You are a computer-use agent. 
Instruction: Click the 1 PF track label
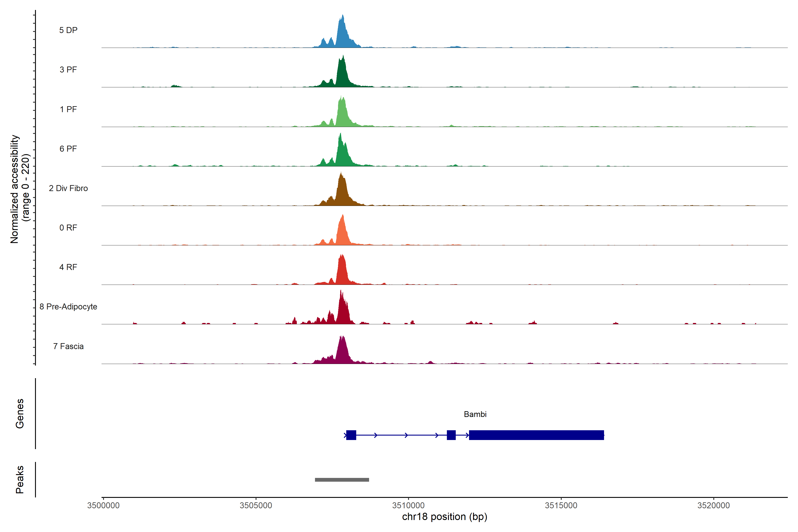click(x=68, y=109)
